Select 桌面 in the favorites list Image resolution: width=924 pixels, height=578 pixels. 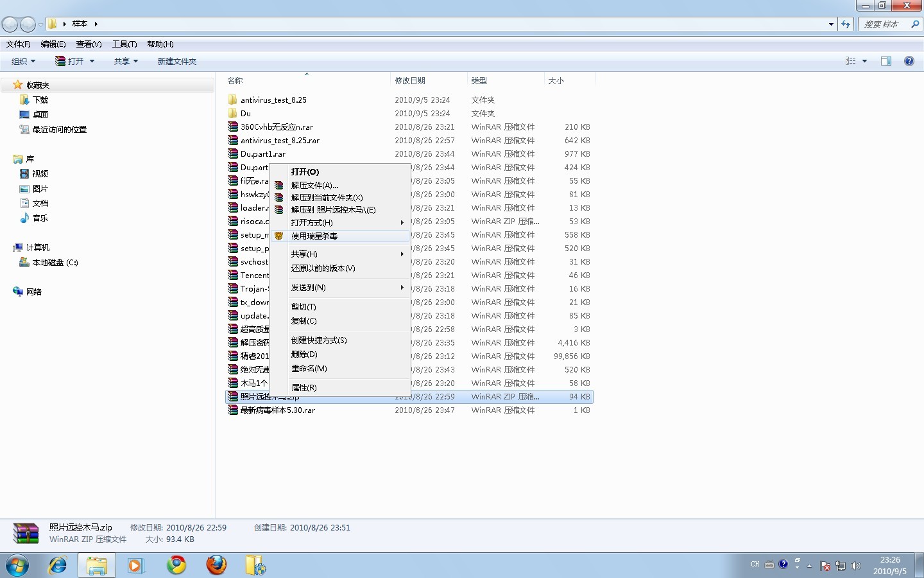[40, 115]
